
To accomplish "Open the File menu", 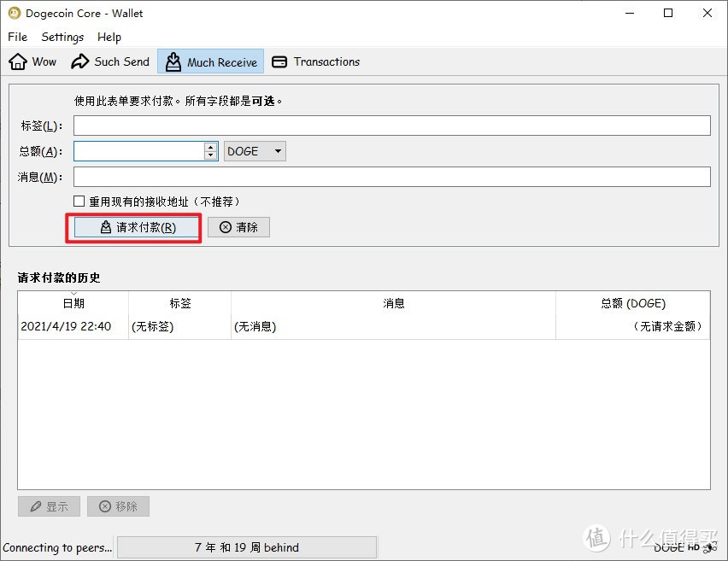I will (x=18, y=37).
